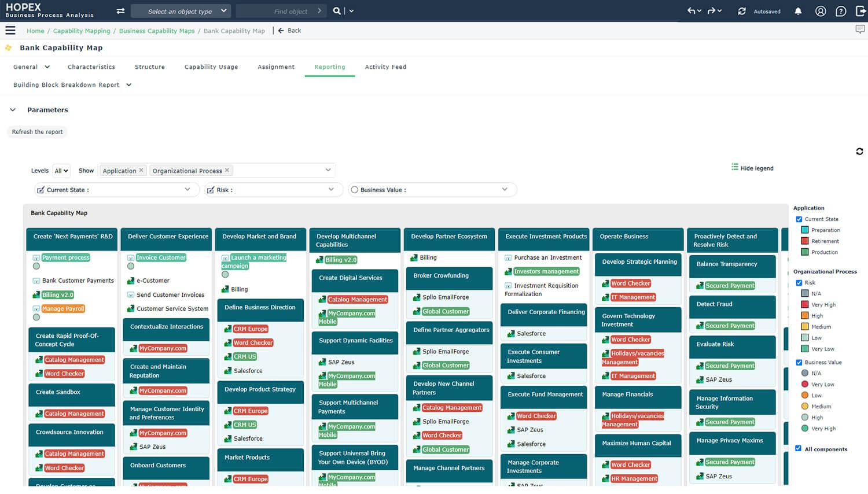The image size is (868, 494).
Task: Click the Purchase an Investment process icon
Action: 508,258
